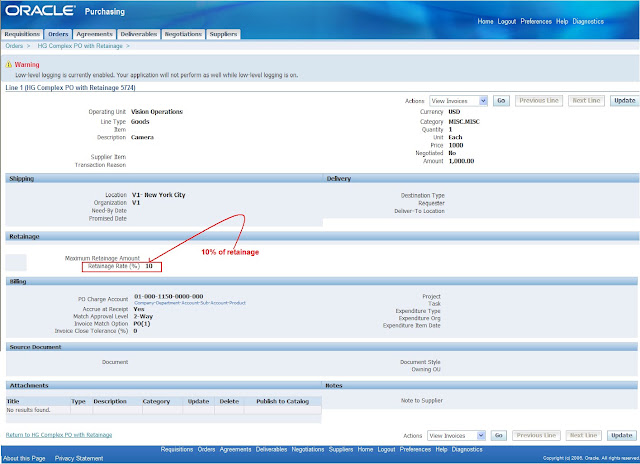Click Suppliers in the footer

[x=341, y=449]
